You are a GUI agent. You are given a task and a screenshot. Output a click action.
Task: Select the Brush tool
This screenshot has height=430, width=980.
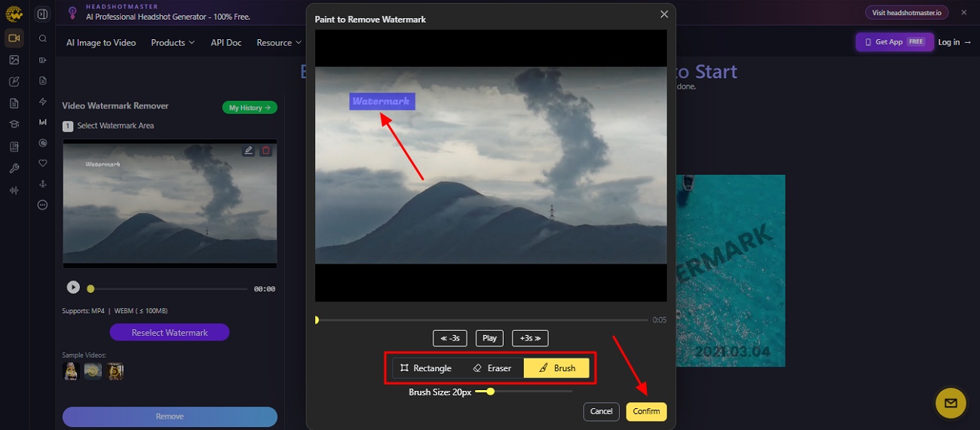coord(556,368)
